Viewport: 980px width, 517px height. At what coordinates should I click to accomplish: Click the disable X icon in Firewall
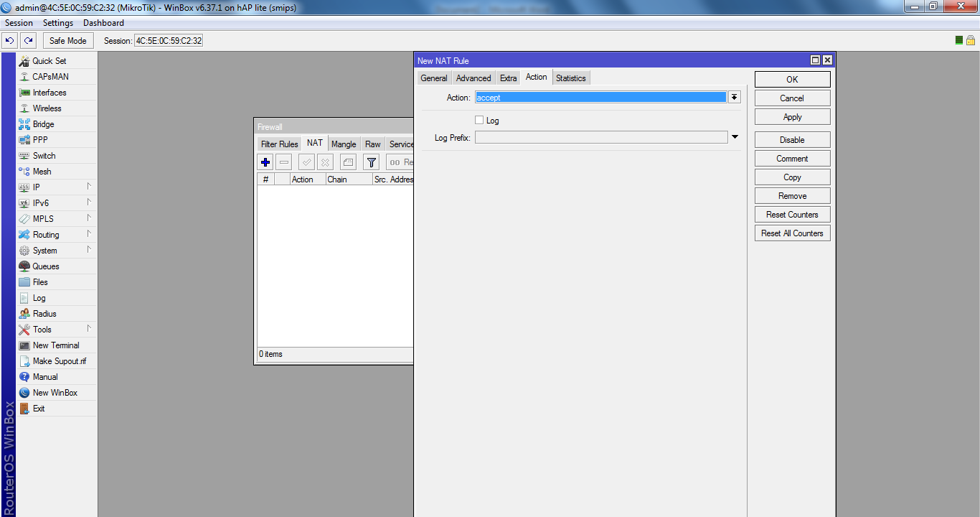(326, 162)
